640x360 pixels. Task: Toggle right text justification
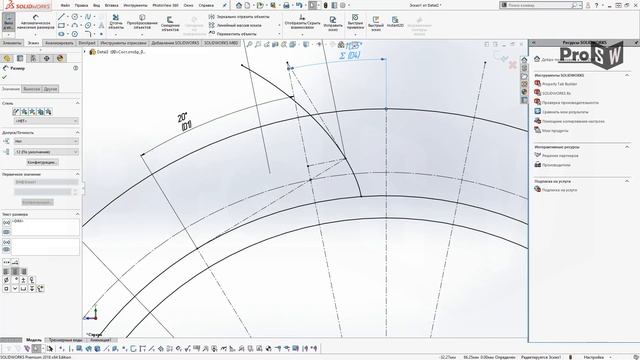point(24,271)
